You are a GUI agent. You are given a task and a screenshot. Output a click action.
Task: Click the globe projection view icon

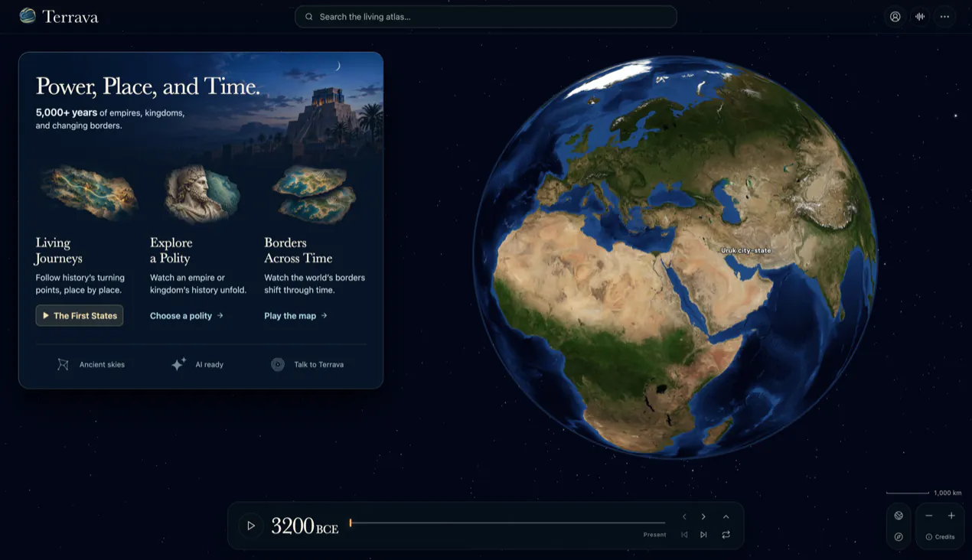click(899, 516)
